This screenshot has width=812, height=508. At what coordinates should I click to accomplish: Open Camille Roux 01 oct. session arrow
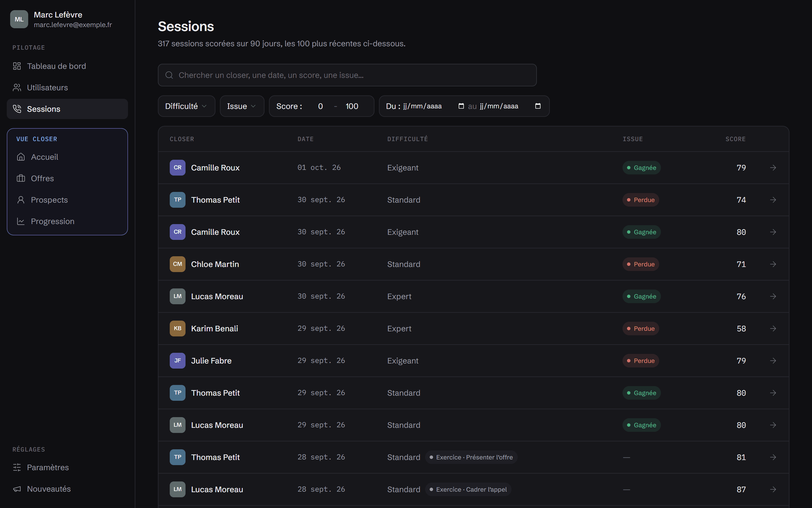pos(773,168)
